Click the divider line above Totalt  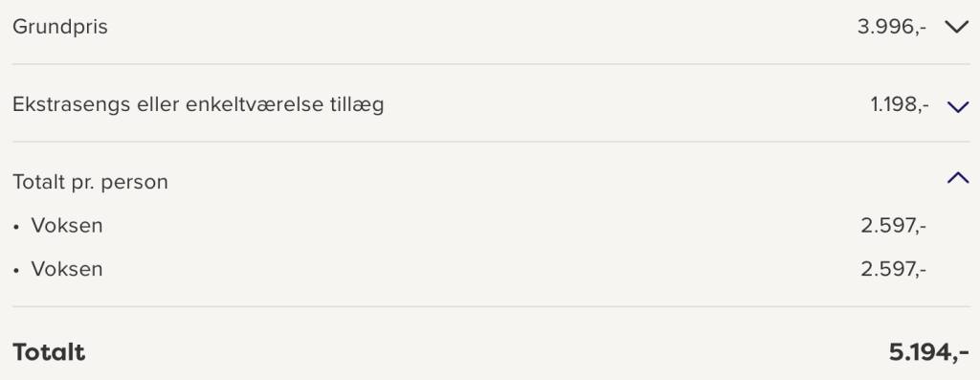tap(491, 306)
